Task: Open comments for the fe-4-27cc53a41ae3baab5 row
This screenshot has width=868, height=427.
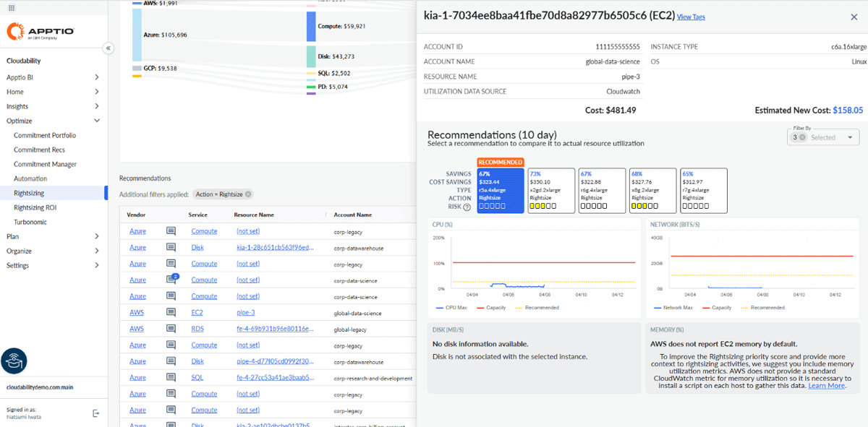Action: point(171,377)
